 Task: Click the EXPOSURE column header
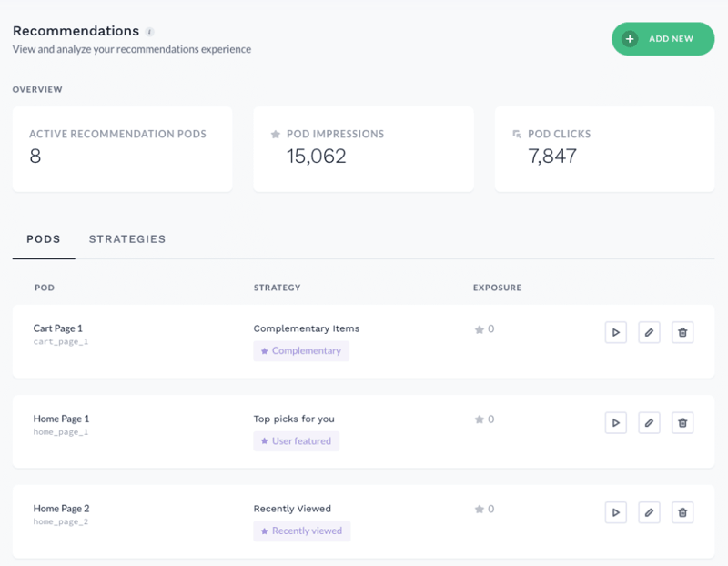click(497, 288)
